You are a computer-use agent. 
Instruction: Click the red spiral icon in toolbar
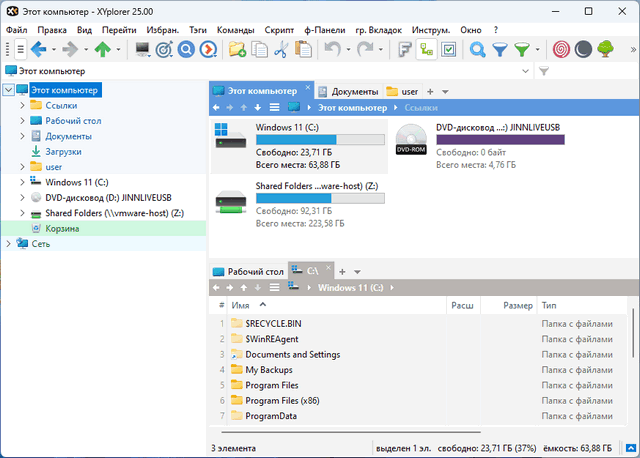[x=561, y=49]
